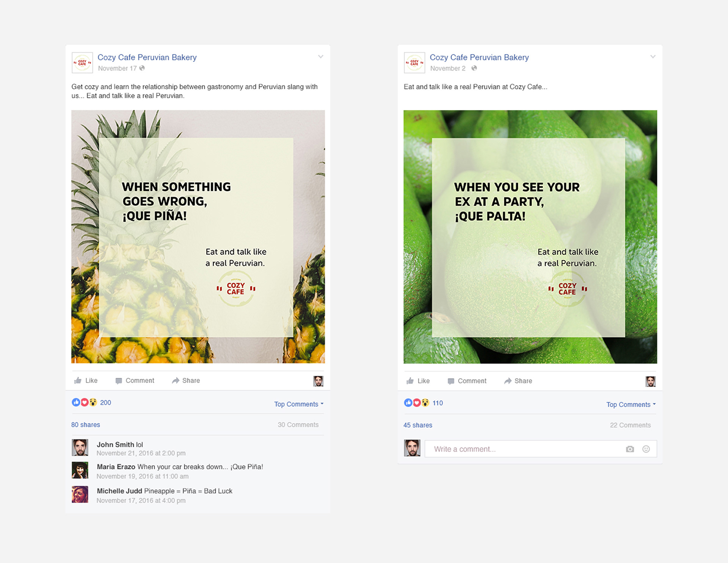Expand Top Comments sorting under pineapple post
This screenshot has width=728, height=563.
[x=299, y=404]
